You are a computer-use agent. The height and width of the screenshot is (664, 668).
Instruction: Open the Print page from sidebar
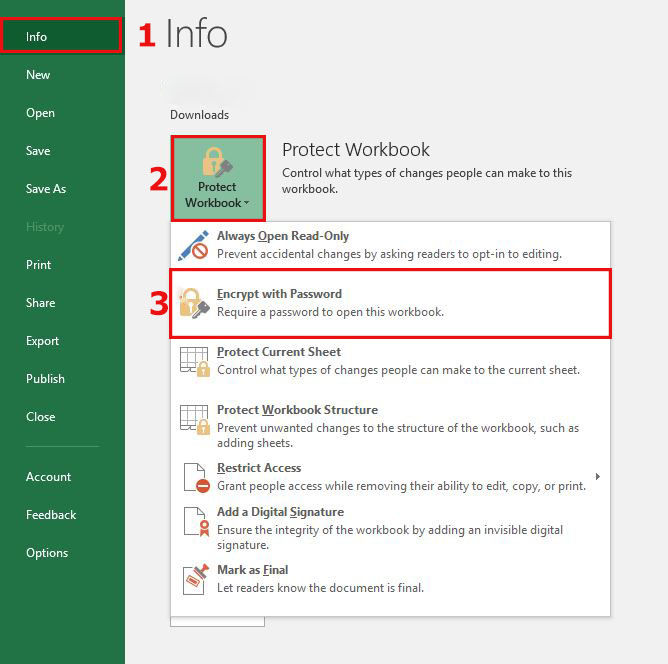[39, 265]
